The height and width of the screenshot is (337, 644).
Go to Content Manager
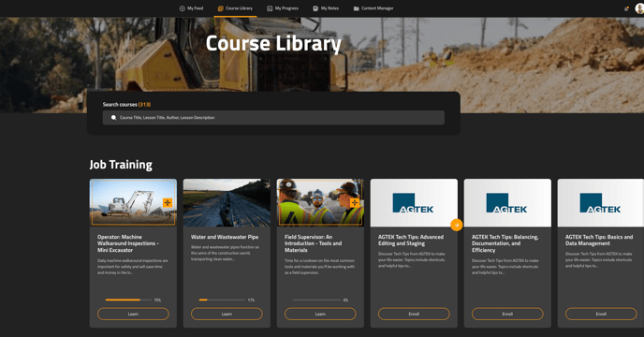[x=373, y=8]
